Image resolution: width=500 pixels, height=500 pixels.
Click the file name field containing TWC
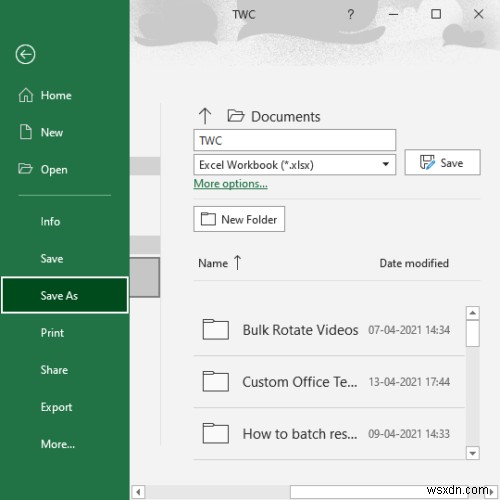pyautogui.click(x=295, y=140)
